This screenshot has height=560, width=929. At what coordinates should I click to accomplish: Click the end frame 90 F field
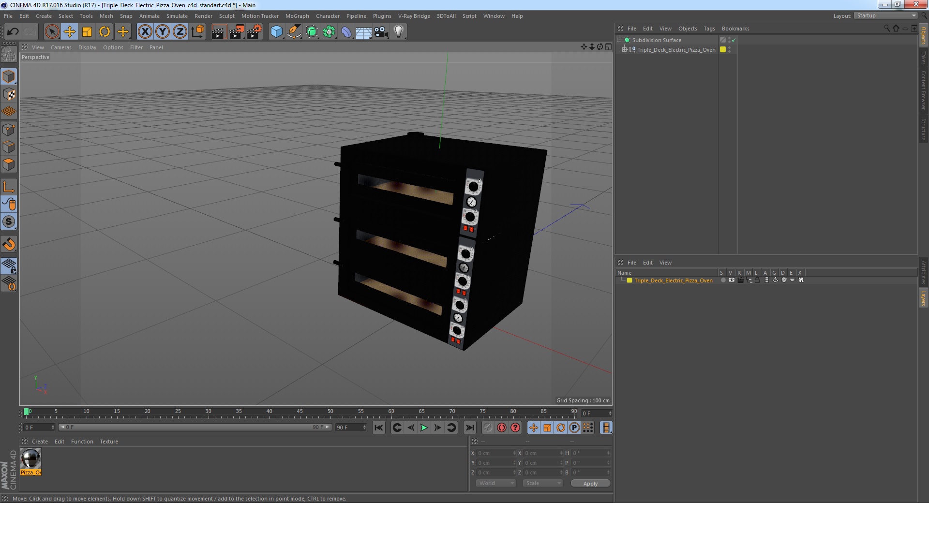[351, 427]
